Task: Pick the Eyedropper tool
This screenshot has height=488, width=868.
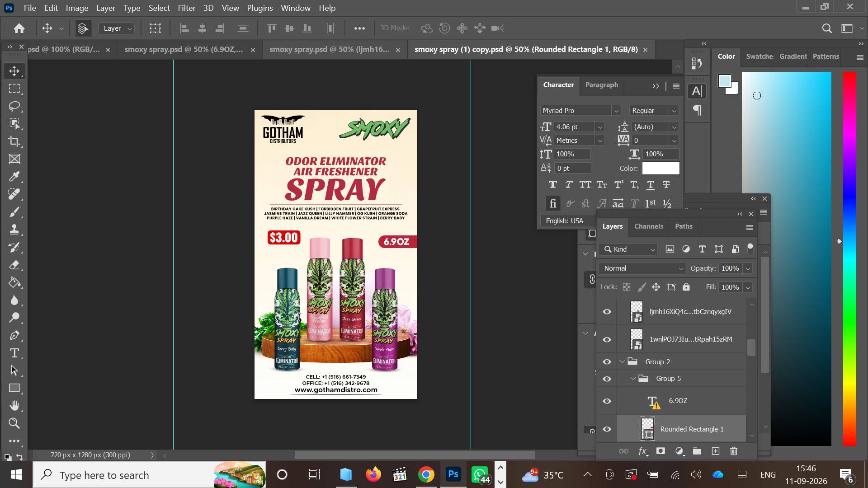Action: 14,177
